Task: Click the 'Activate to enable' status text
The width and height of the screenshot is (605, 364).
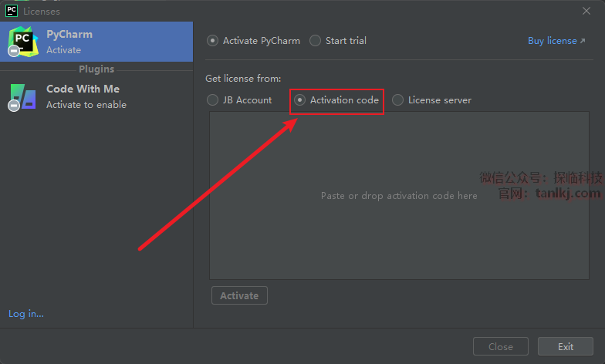Action: [x=86, y=105]
